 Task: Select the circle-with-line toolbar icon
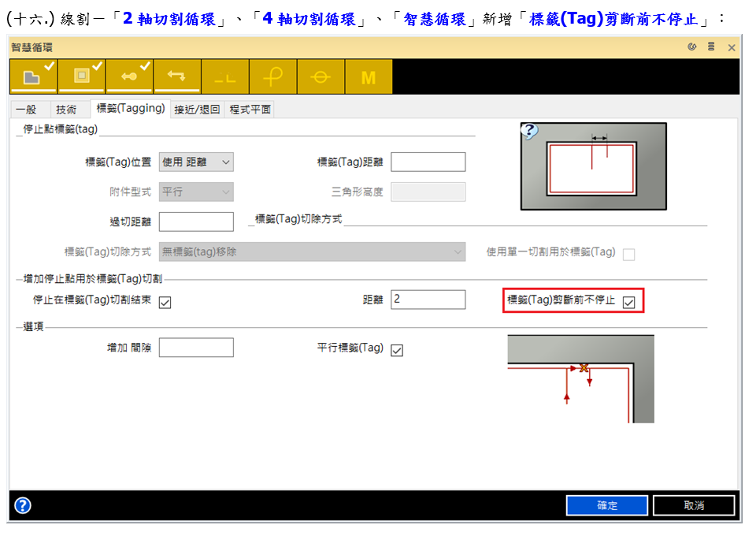(x=321, y=77)
